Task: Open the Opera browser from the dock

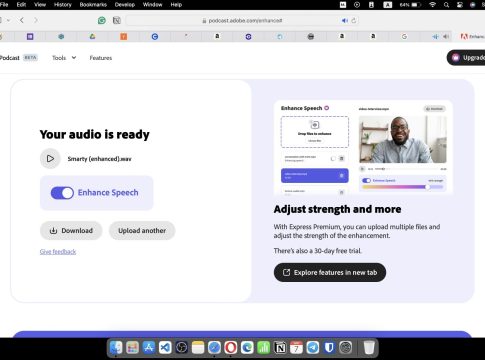Action: [x=231, y=348]
